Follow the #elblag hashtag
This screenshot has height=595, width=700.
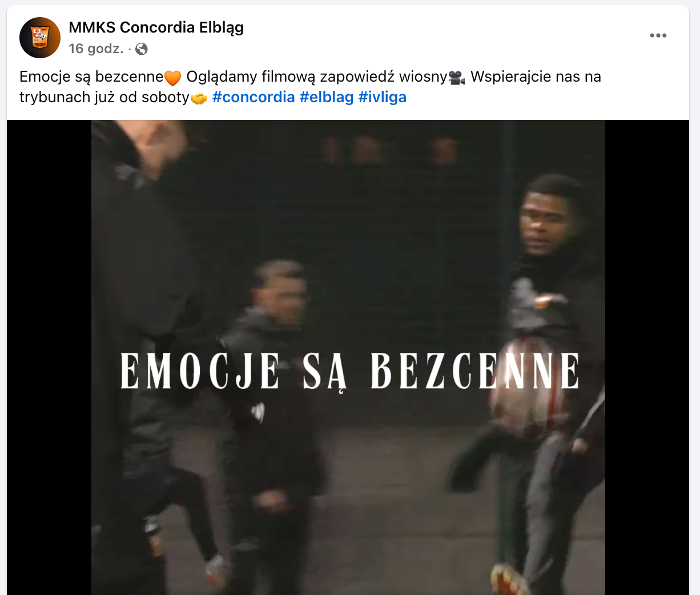(x=327, y=97)
